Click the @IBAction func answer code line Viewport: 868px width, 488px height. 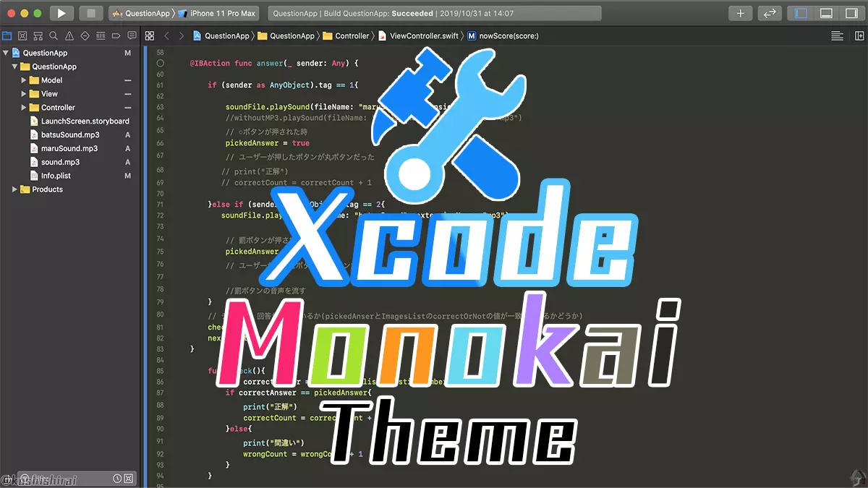pyautogui.click(x=274, y=64)
